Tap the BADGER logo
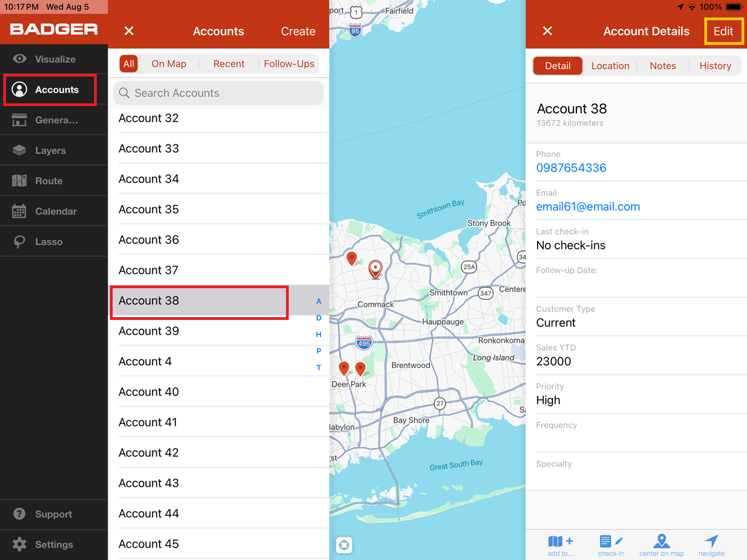The width and height of the screenshot is (747, 560). click(54, 30)
